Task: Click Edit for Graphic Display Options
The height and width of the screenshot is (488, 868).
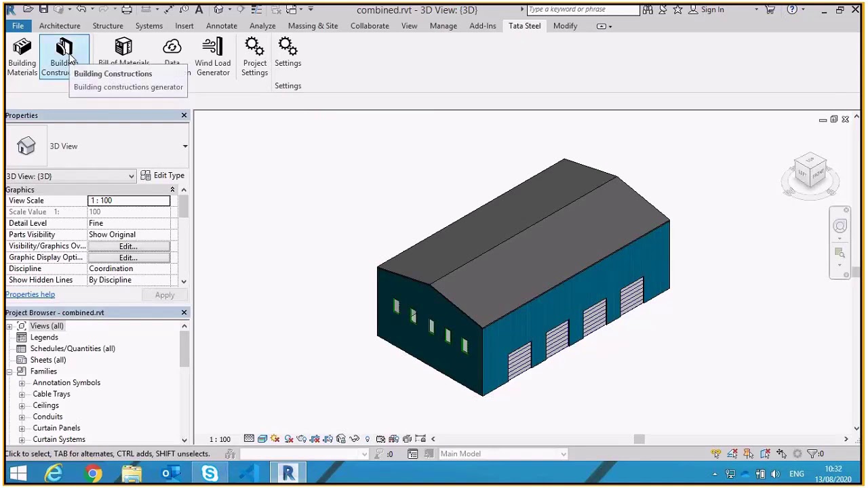Action: (129, 258)
